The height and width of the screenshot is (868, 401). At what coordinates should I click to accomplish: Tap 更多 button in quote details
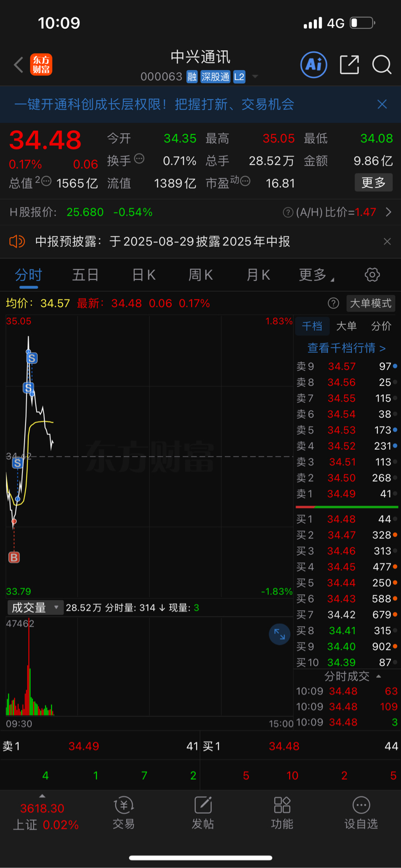pos(373,183)
